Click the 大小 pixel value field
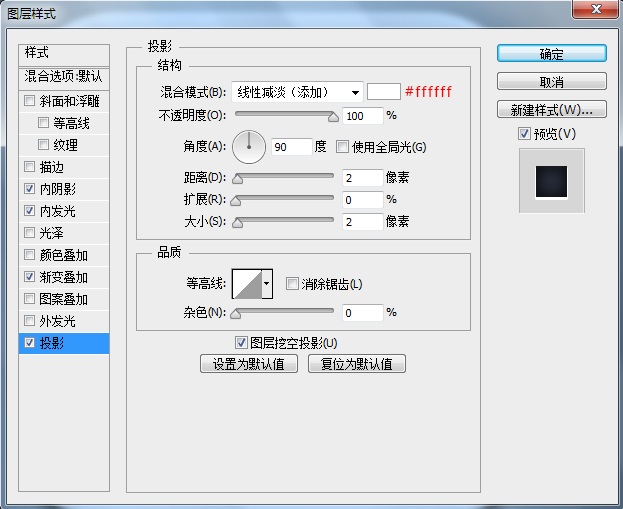Viewport: 623px width, 509px height. coord(363,222)
